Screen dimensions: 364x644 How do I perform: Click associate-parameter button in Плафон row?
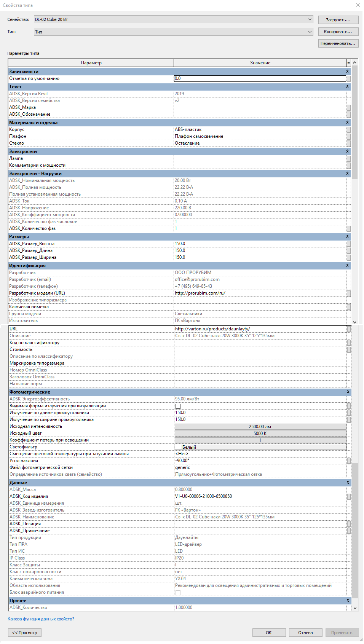[348, 136]
